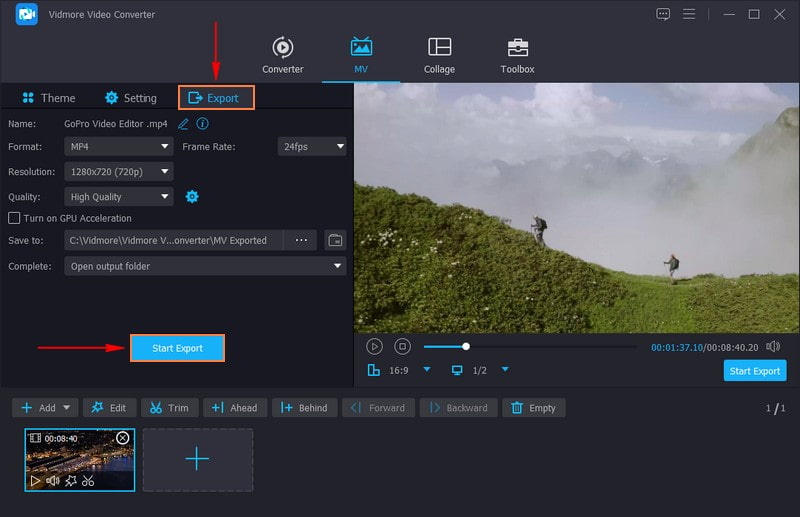Click the large Start Export button on left
The image size is (800, 517).
coord(178,348)
